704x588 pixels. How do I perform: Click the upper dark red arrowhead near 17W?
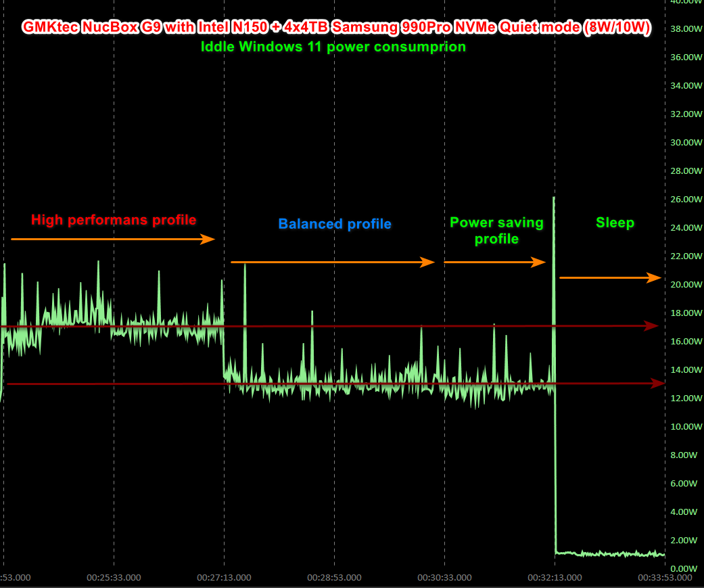point(651,326)
